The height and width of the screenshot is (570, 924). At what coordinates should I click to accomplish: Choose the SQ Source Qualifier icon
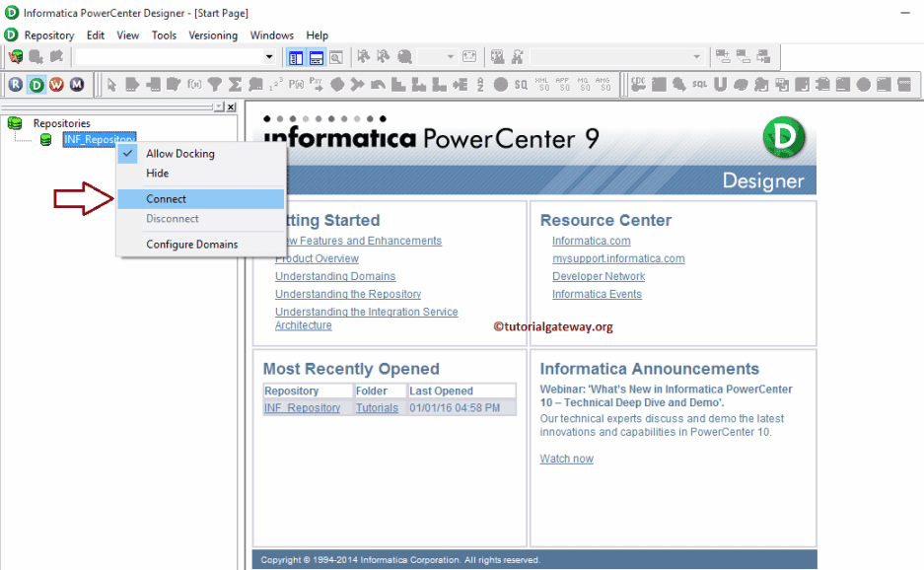521,84
